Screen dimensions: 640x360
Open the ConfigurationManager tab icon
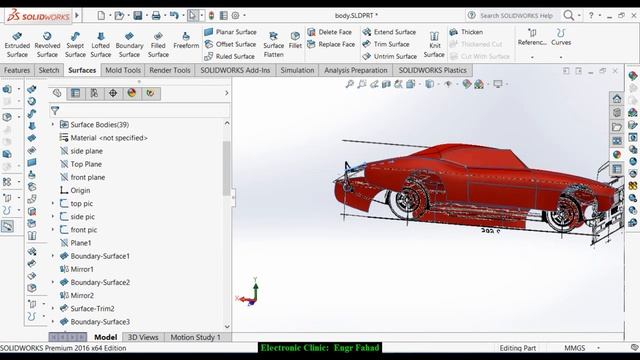click(x=94, y=93)
